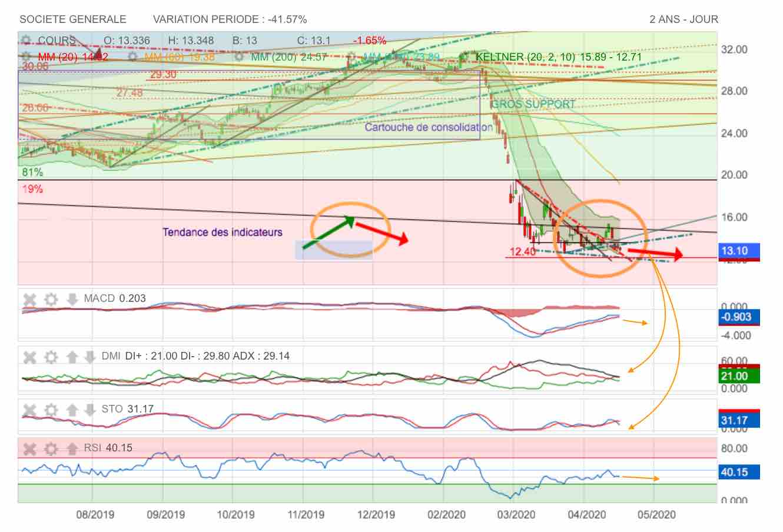Click the 08/2019 date axis label
Viewport: 783px width, 532px height.
pos(95,514)
